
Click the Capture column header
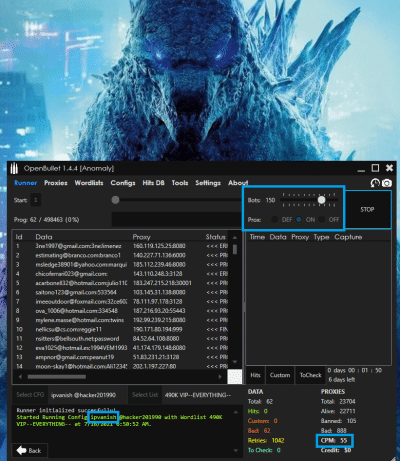point(348,237)
